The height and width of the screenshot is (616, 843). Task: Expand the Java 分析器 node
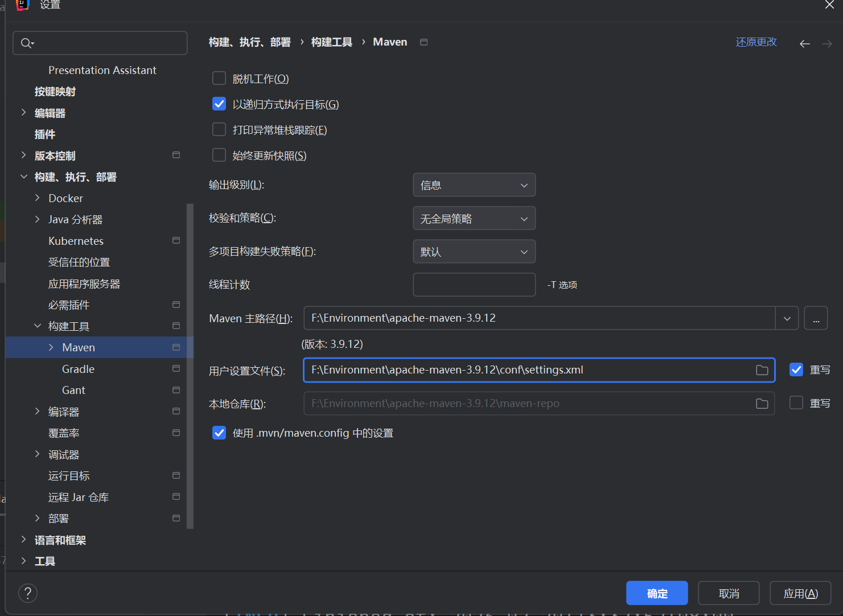(x=37, y=219)
